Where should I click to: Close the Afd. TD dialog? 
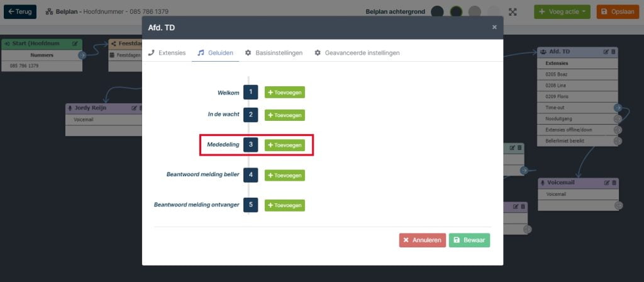(x=494, y=27)
